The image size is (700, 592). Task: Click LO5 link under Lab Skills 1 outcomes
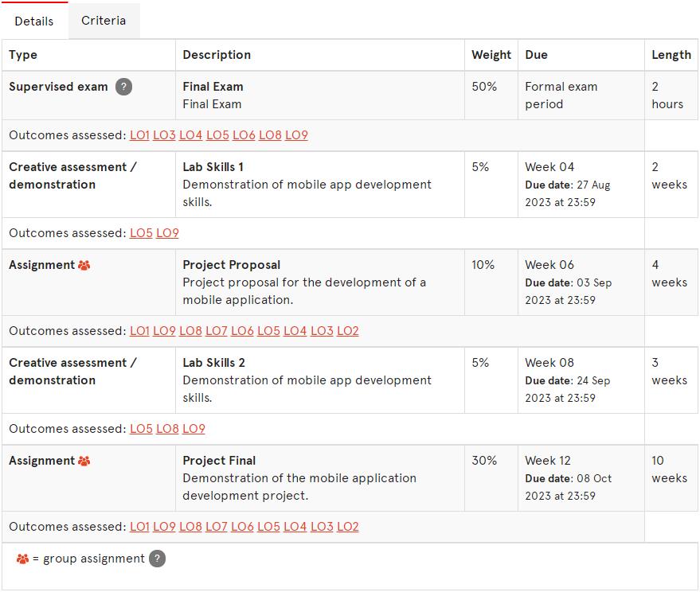point(141,233)
